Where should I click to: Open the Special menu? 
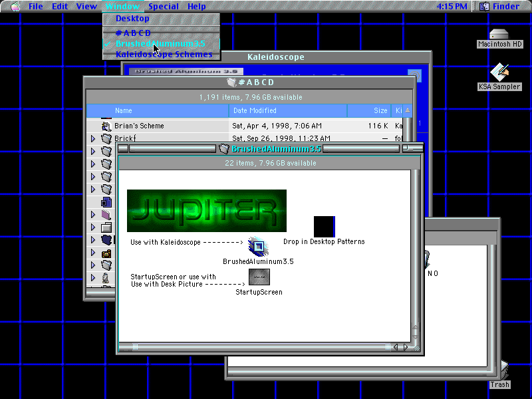click(164, 7)
